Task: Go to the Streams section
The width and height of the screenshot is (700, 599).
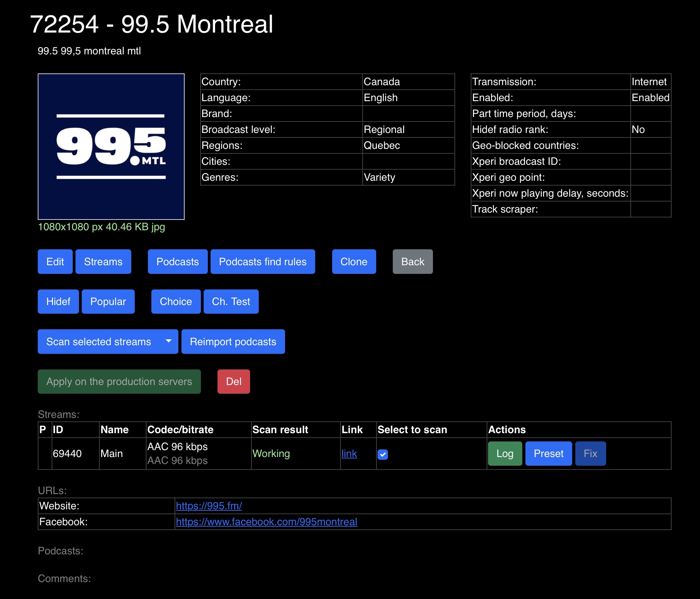Action: pyautogui.click(x=103, y=262)
